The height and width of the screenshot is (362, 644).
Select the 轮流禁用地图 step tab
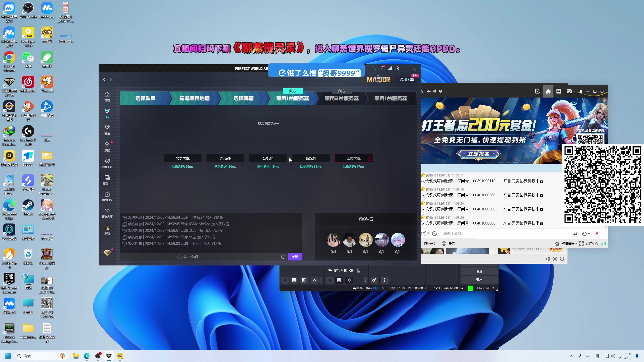pos(194,98)
